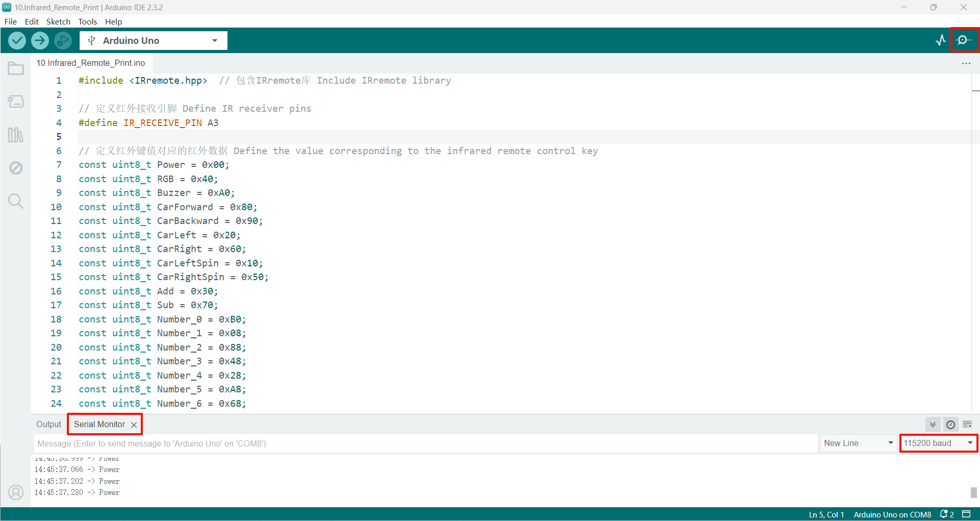The height and width of the screenshot is (521, 980).
Task: Open the Boards Manager sidebar icon
Action: pos(16,102)
